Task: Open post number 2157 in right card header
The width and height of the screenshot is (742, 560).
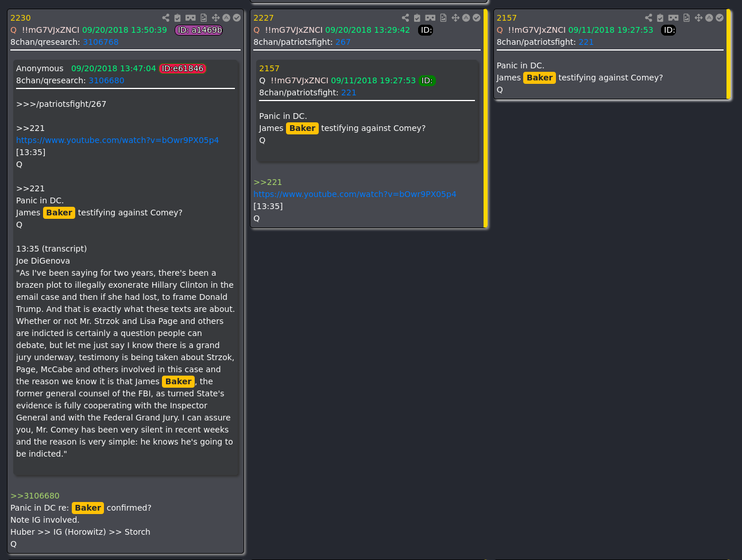Action: 507,18
